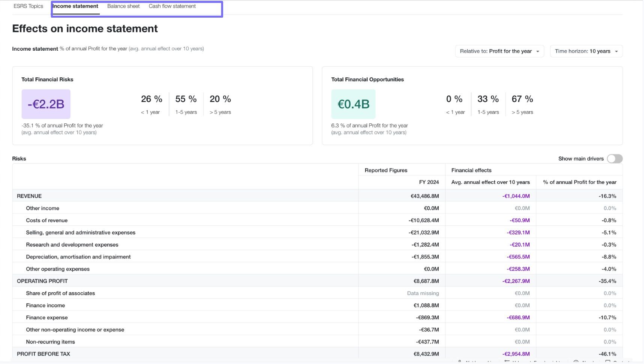Select the PROFIT BEFORE TAX row label

tap(44, 354)
